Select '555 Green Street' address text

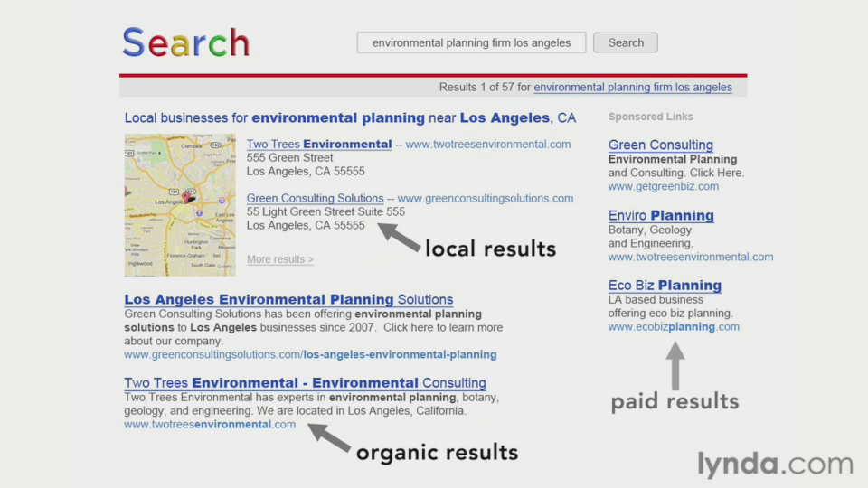click(289, 157)
